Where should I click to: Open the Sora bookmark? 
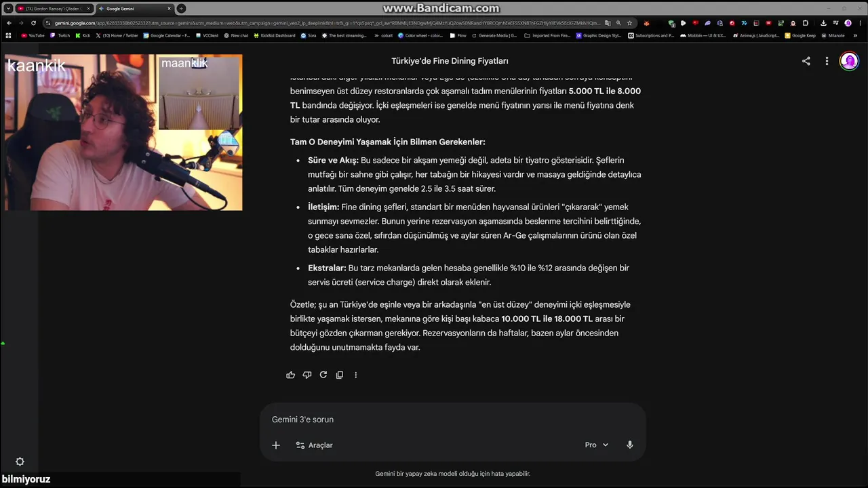[309, 35]
